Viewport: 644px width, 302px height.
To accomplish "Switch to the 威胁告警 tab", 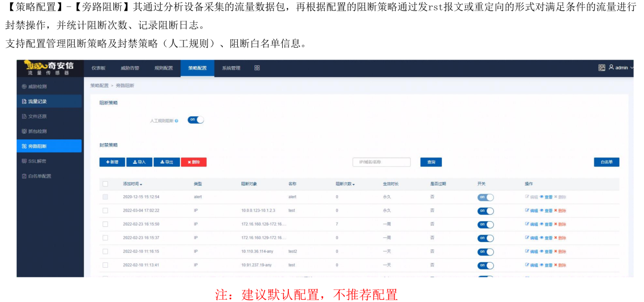I will coord(130,68).
